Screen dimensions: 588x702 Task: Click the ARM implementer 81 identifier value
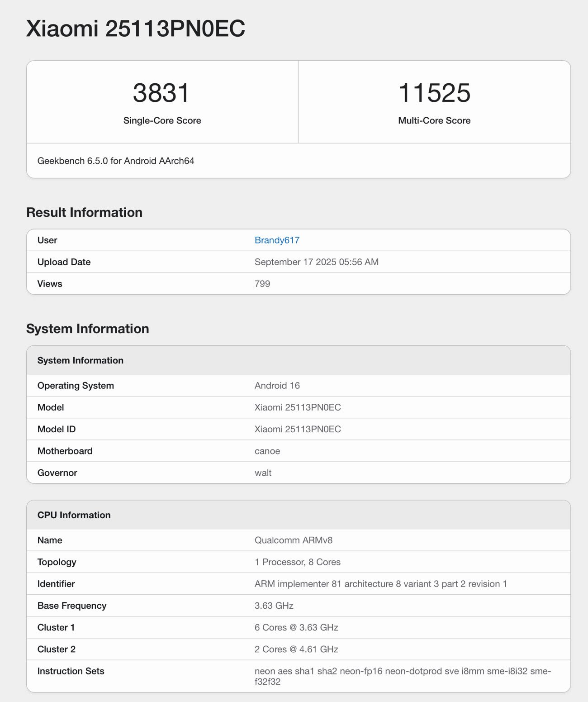tap(381, 584)
